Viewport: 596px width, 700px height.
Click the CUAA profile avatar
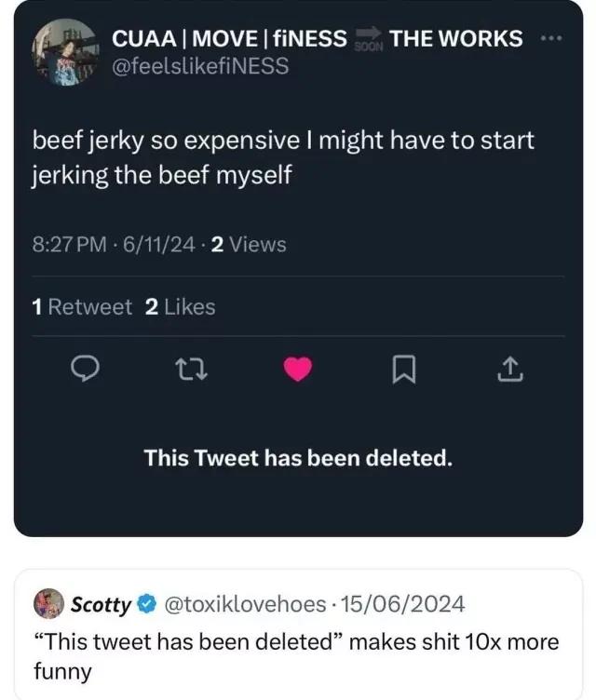click(65, 52)
